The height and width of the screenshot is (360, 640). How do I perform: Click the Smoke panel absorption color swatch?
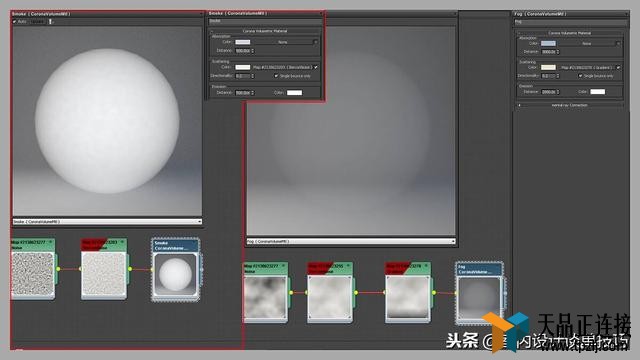[x=242, y=42]
